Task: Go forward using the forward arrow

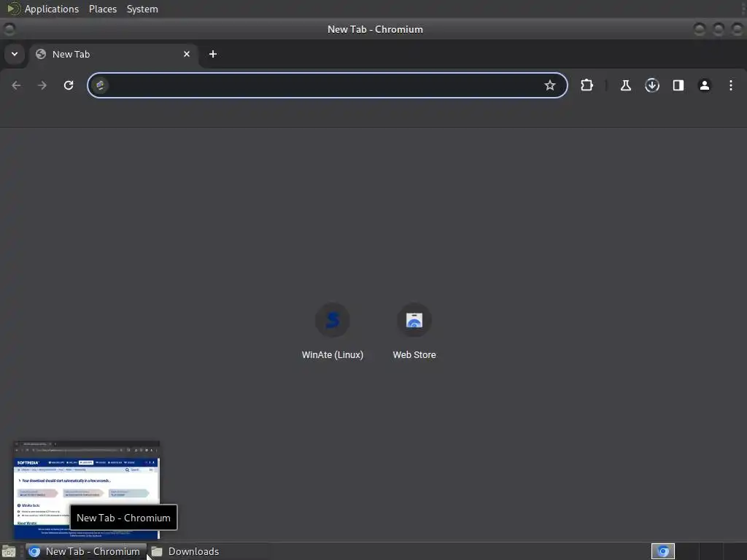Action: (42, 85)
